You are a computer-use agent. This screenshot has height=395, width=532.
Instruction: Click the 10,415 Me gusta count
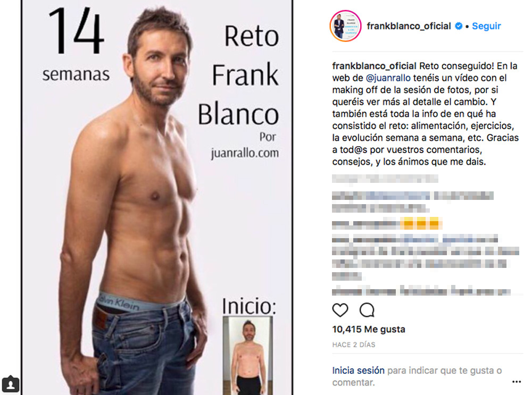(x=369, y=329)
